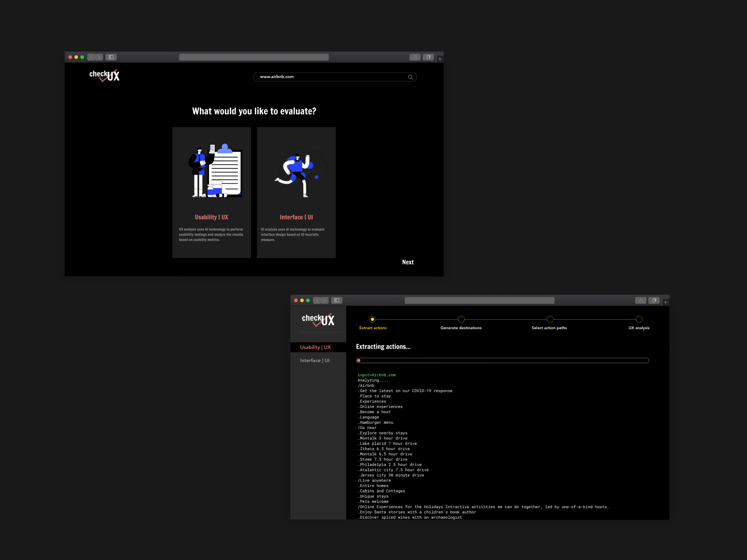Click the search magnifier icon in URL field

(410, 77)
